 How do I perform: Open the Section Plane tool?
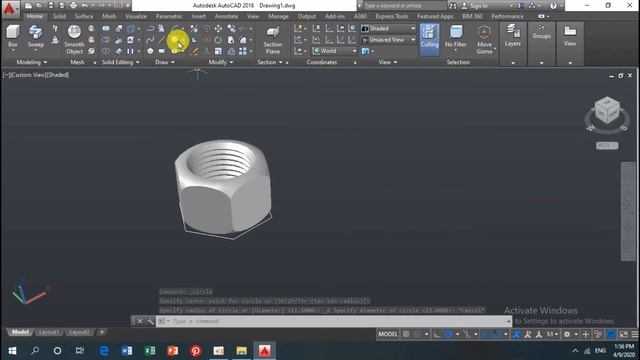tap(273, 40)
